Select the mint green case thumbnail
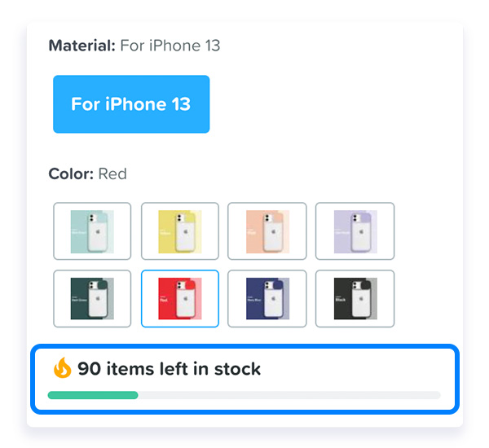The width and height of the screenshot is (489, 448). tap(92, 231)
